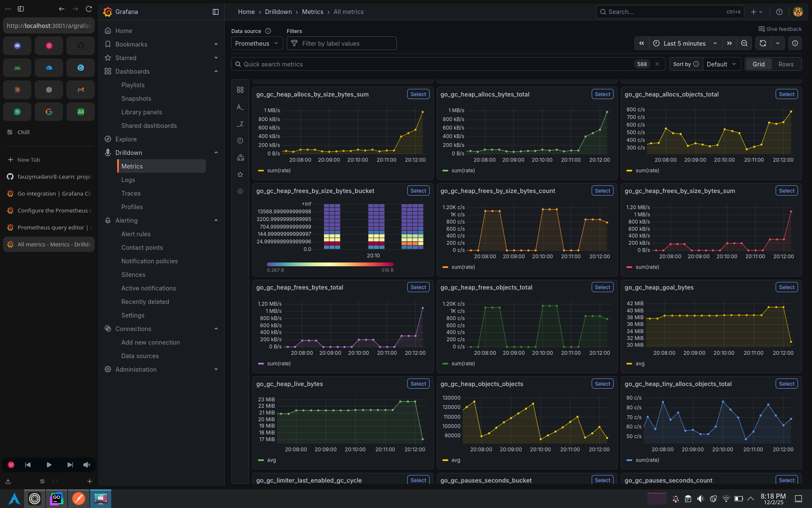Open Traces under Drilldown
Image resolution: width=812 pixels, height=508 pixels.
tap(131, 193)
